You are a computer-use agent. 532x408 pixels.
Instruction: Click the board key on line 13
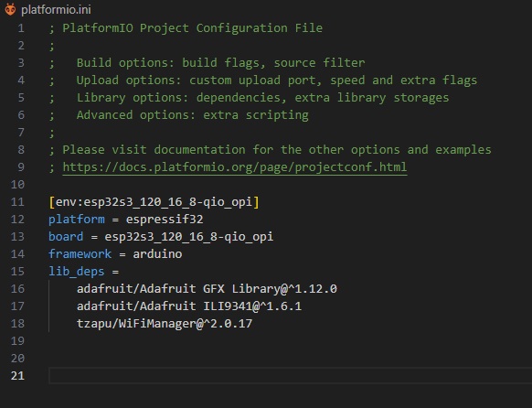[x=66, y=237]
